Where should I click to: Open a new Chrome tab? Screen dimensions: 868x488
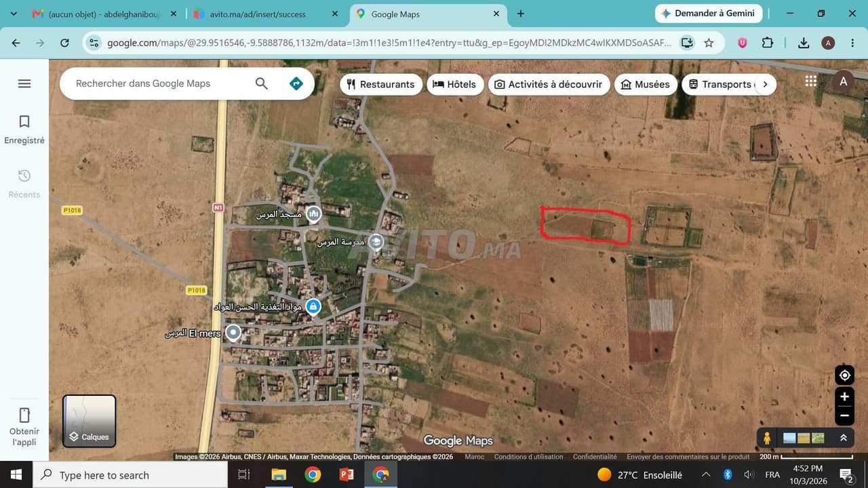(521, 14)
